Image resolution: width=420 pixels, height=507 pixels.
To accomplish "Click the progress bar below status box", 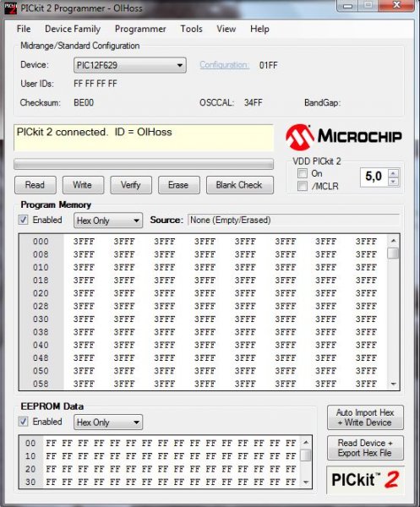I will coord(144,164).
